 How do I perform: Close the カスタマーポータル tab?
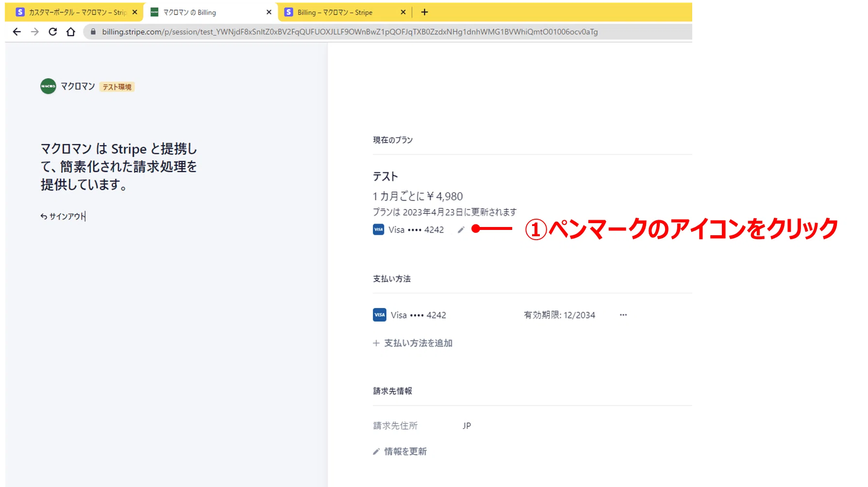[134, 12]
